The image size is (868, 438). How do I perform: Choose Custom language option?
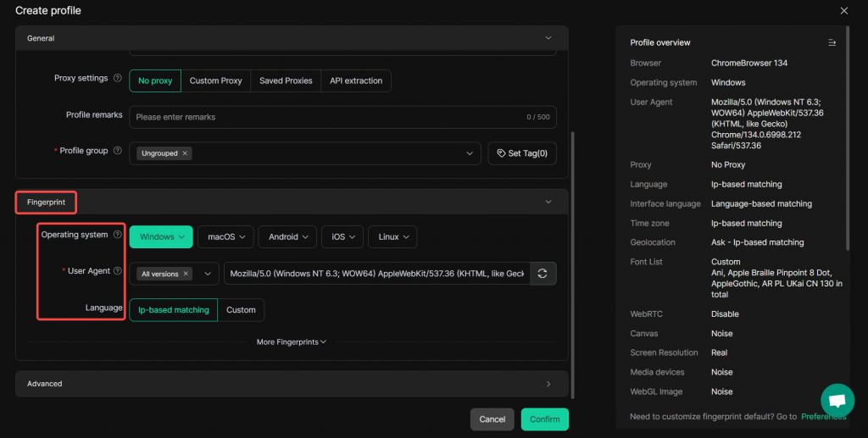(241, 310)
